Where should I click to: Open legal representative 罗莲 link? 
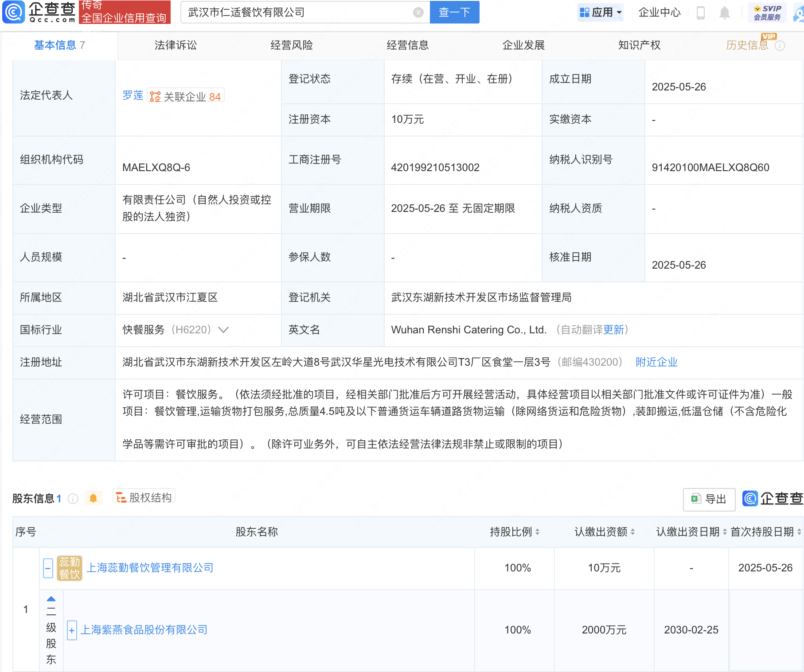pyautogui.click(x=133, y=95)
